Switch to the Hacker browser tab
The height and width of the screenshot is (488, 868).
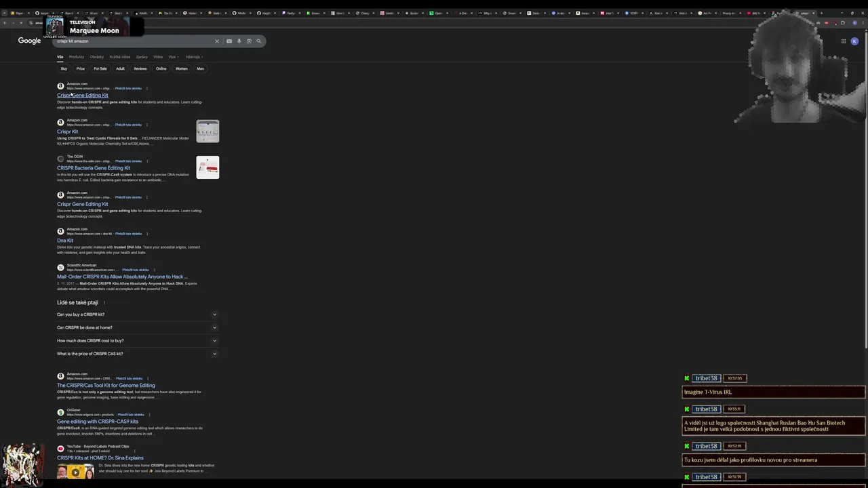(x=194, y=13)
